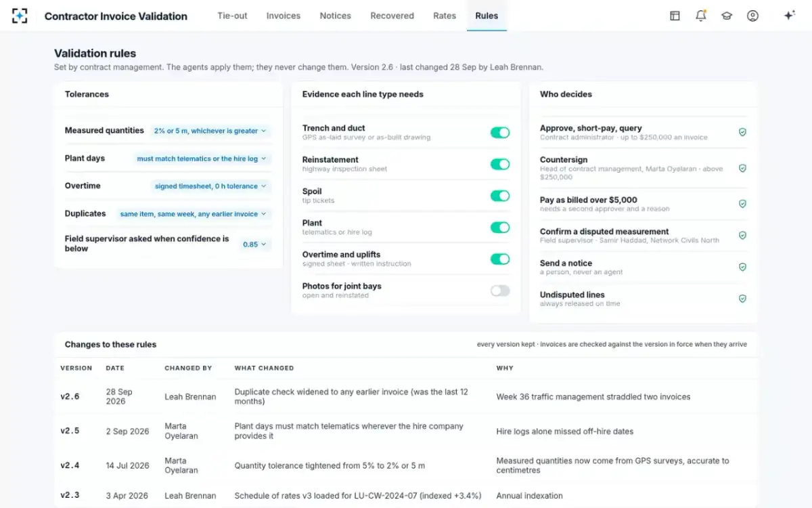
Task: Select version v2.3 row
Action: pyautogui.click(x=406, y=496)
